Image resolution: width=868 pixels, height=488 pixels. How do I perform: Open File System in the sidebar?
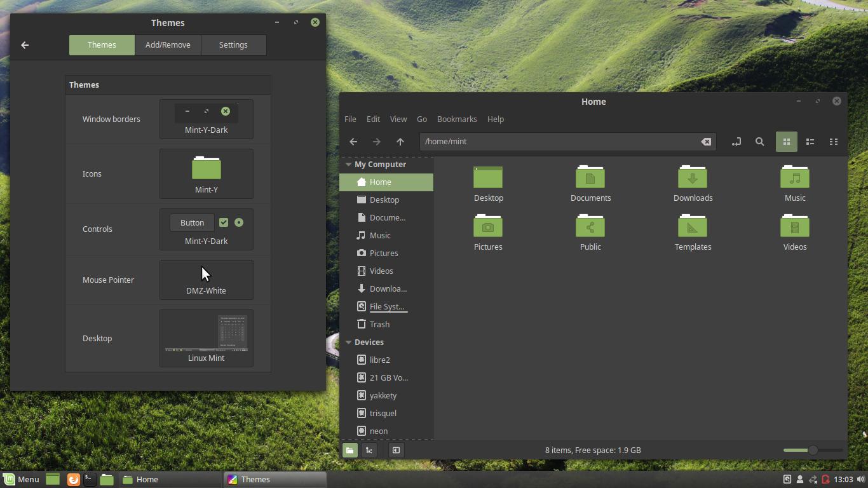coord(386,307)
